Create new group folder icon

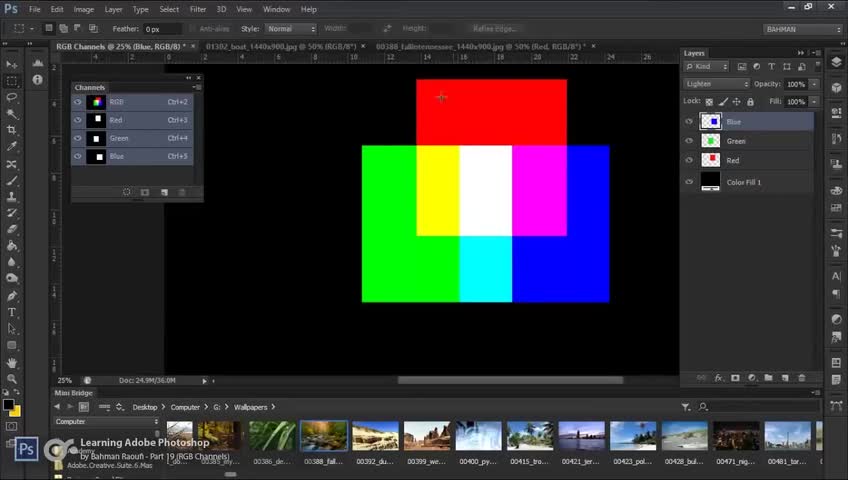point(768,378)
